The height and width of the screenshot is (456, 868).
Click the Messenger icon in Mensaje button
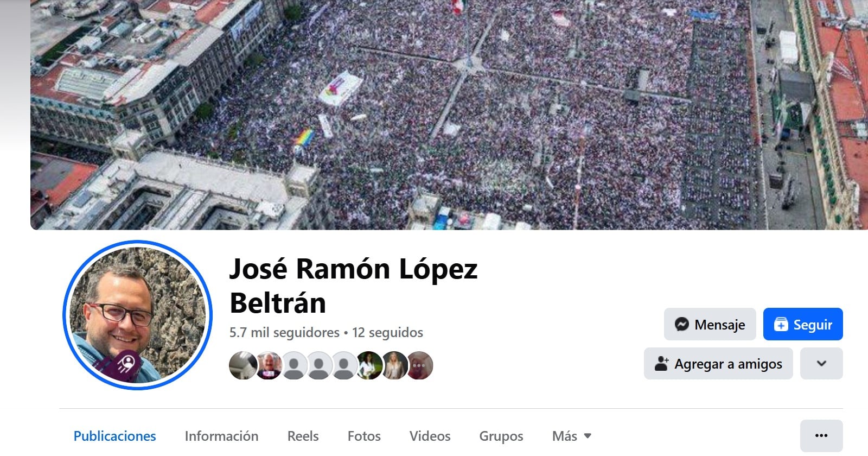click(x=682, y=325)
